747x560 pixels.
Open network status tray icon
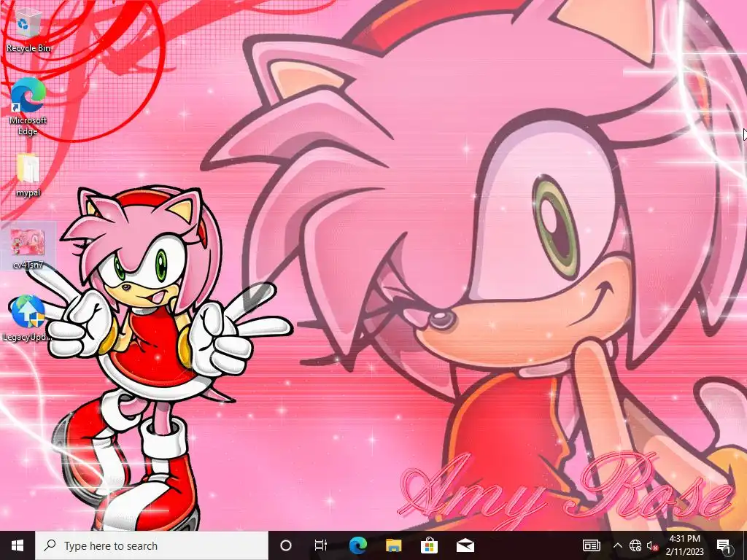(635, 545)
